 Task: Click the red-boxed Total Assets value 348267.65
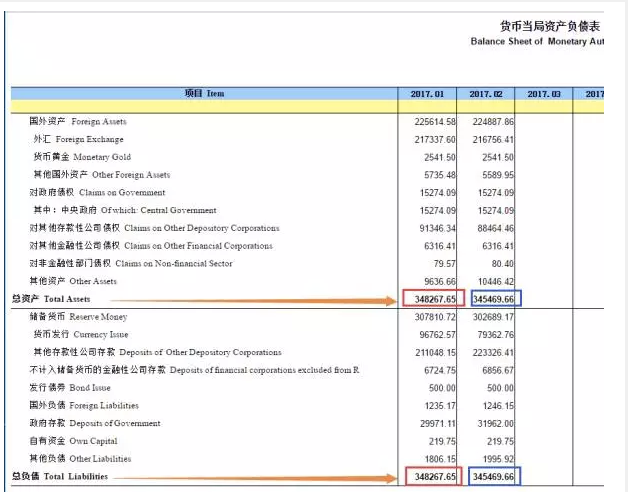click(429, 299)
